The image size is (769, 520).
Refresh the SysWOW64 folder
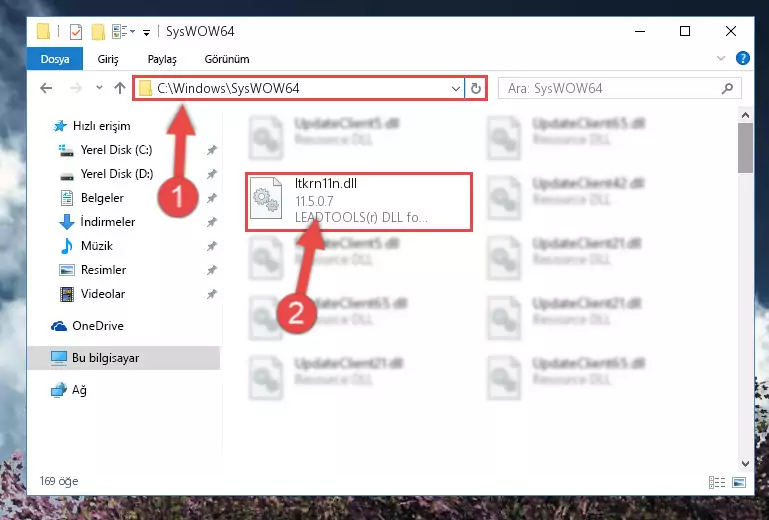476,89
